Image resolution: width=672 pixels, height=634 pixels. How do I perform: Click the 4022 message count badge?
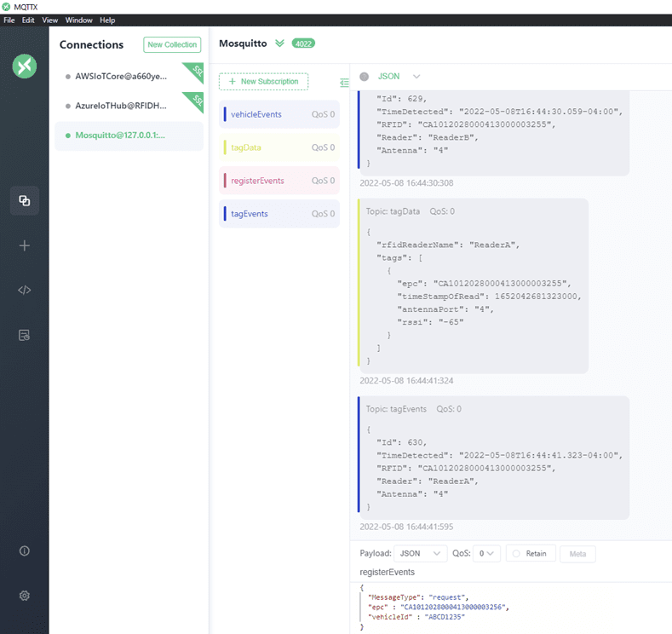click(303, 43)
